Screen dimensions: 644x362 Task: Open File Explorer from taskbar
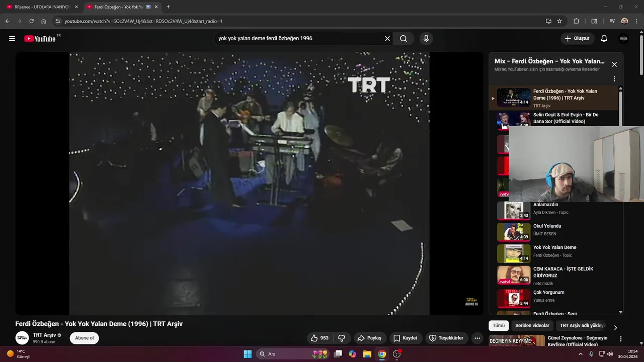click(x=367, y=354)
